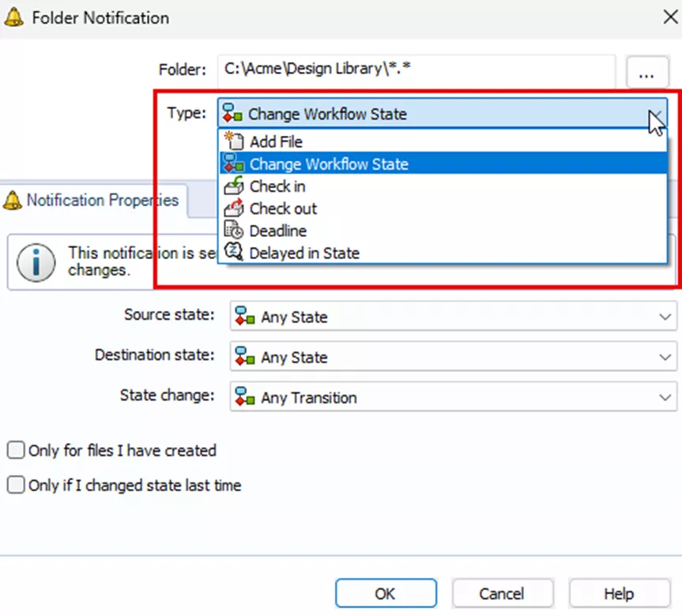Confirm with the OK button

point(386,593)
